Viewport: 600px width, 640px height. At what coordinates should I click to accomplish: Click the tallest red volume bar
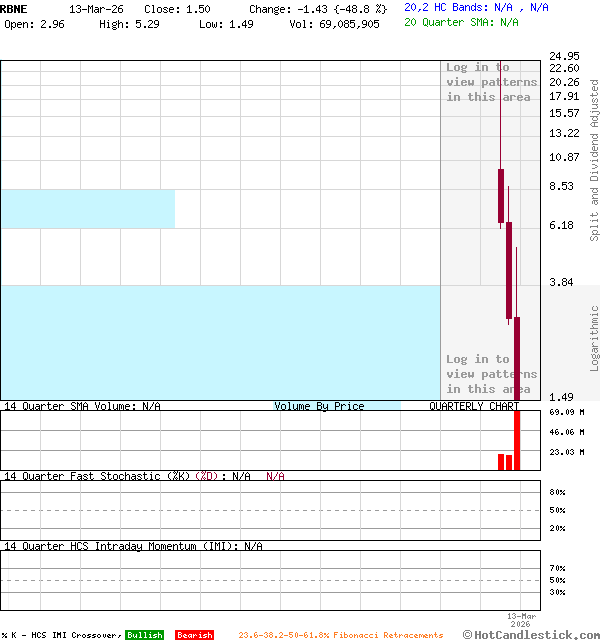click(x=517, y=440)
